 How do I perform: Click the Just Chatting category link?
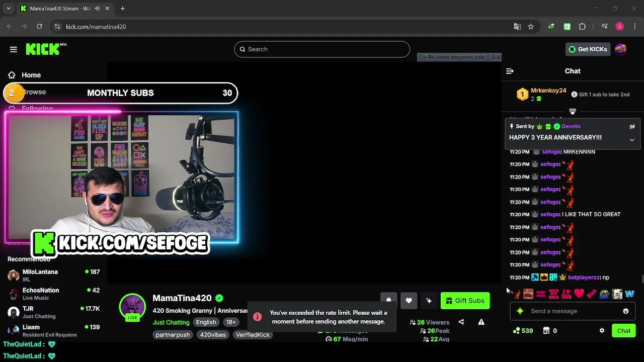pyautogui.click(x=171, y=322)
